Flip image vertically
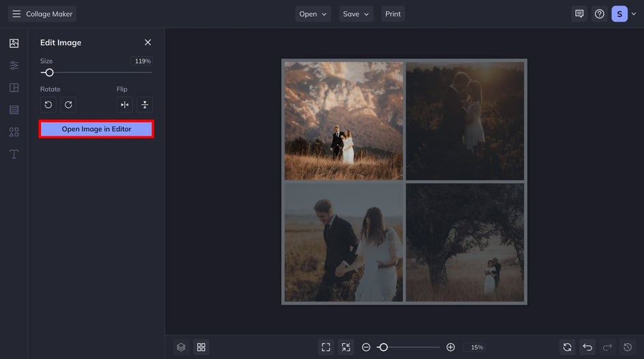The width and height of the screenshot is (644, 359). 144,104
